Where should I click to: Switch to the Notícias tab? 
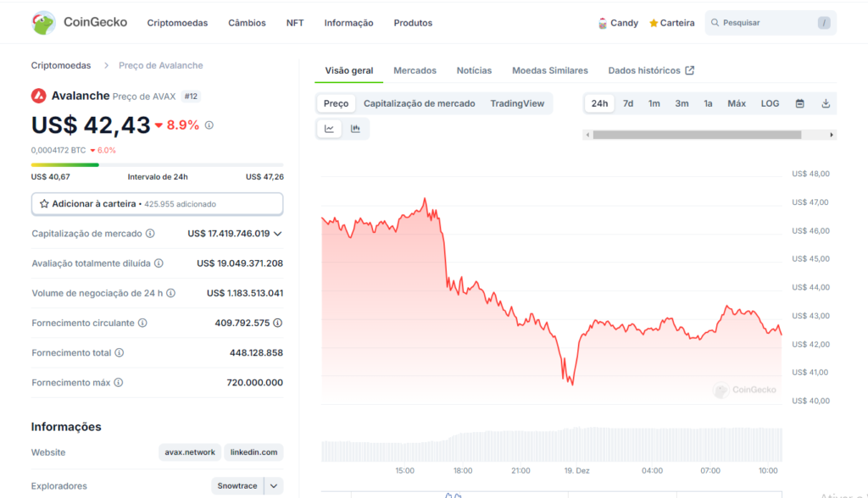(474, 70)
